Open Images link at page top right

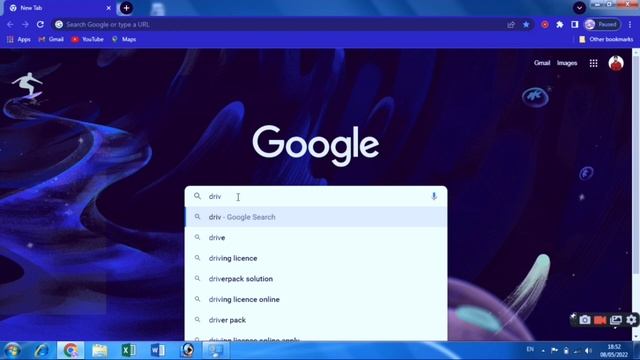tap(567, 63)
